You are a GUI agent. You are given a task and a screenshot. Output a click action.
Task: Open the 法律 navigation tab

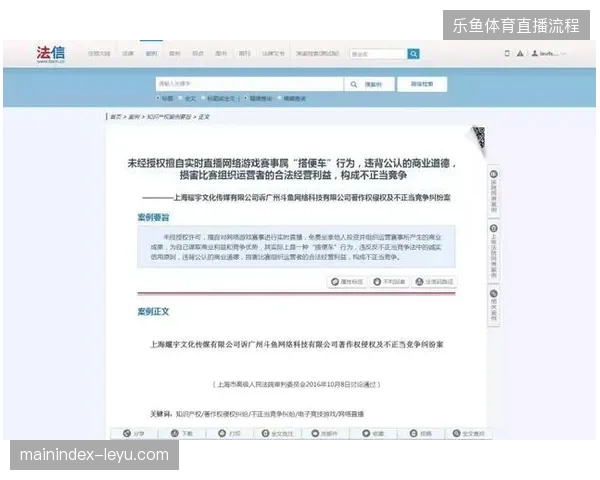click(x=128, y=53)
